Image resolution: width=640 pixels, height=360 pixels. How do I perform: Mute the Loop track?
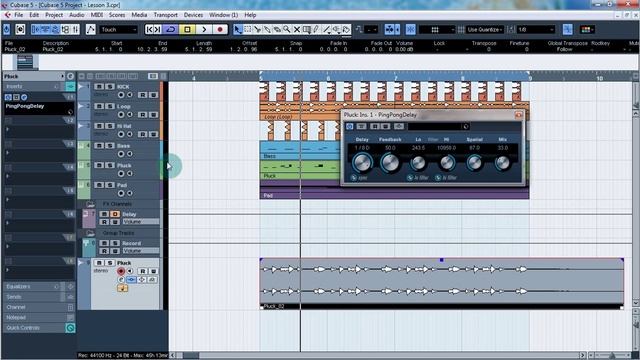[99, 106]
